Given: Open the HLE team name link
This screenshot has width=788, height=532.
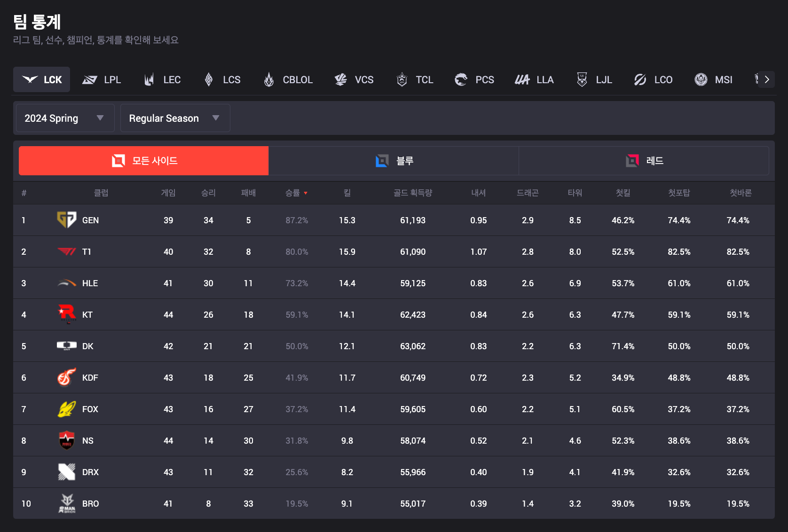Looking at the screenshot, I should coord(90,283).
